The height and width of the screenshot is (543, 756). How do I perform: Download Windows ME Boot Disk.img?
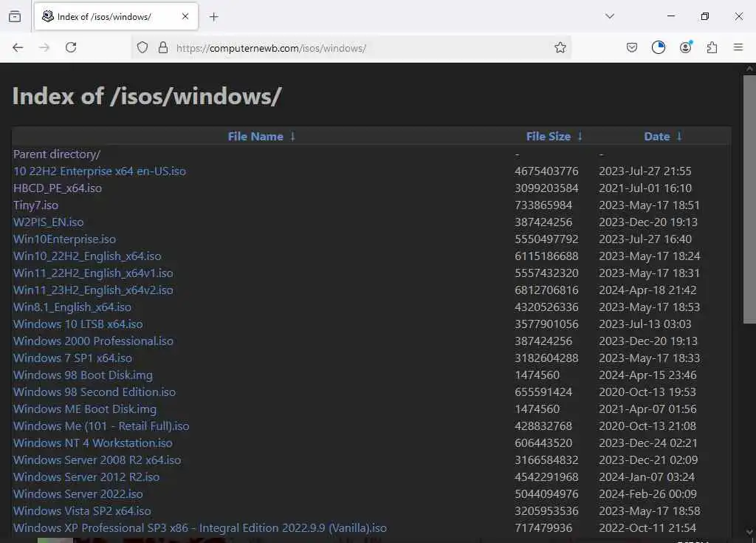pos(84,409)
